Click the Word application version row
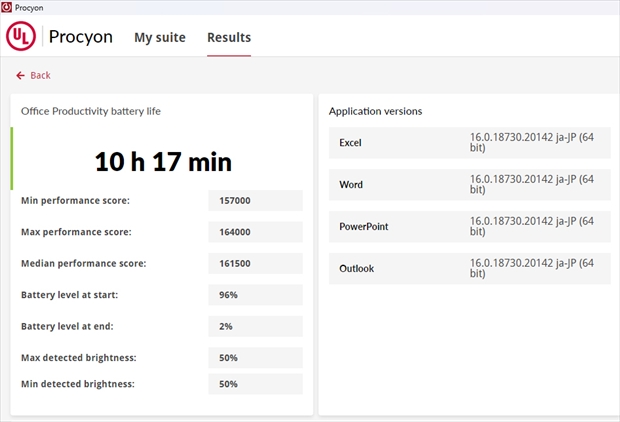The image size is (620, 422). click(x=469, y=185)
